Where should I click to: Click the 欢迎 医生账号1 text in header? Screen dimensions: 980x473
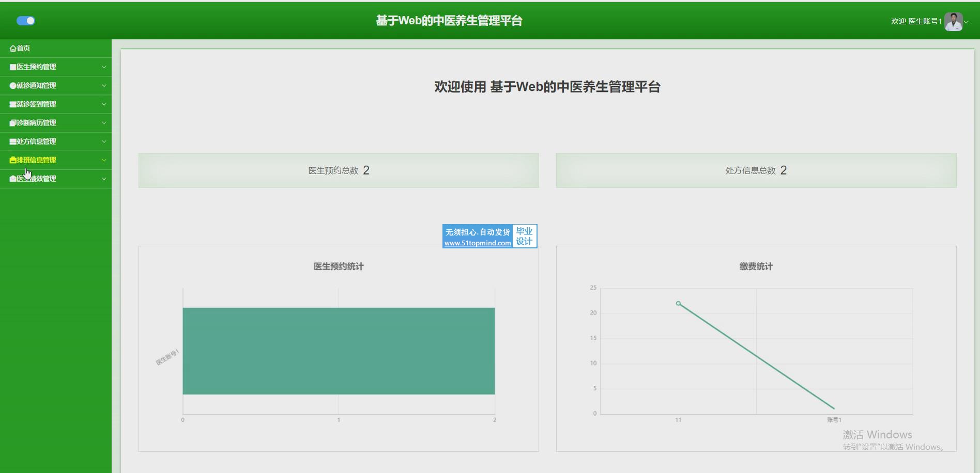(916, 21)
